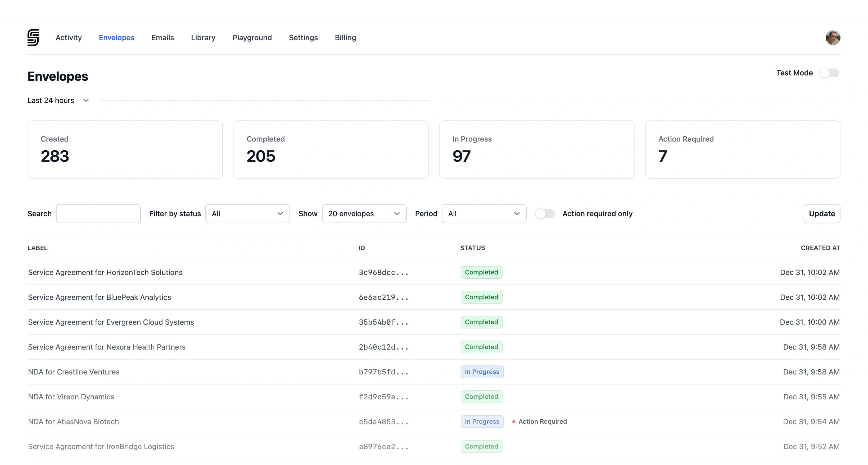Expand the Show 20 envelopes dropdown
868x465 pixels.
pos(364,214)
